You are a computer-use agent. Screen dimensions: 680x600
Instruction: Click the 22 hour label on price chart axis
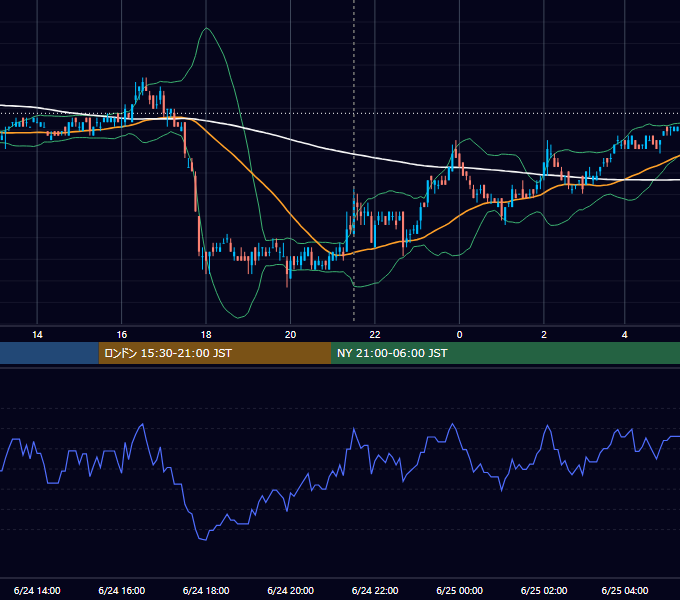tap(375, 335)
